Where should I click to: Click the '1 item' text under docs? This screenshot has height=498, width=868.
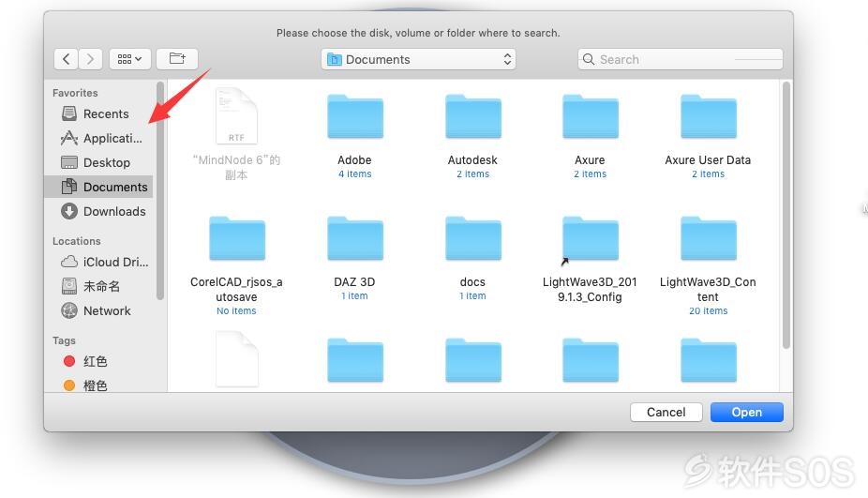(x=472, y=295)
